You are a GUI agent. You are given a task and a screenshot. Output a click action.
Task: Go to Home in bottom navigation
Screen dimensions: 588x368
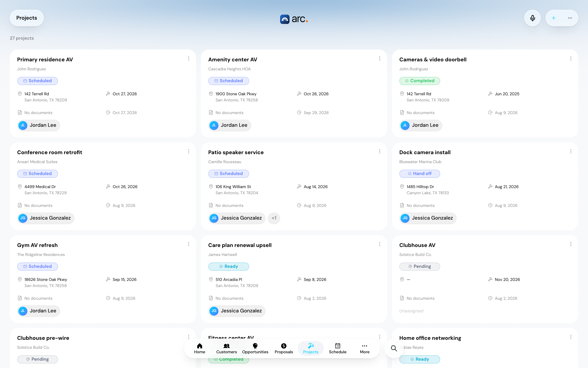coord(199,349)
